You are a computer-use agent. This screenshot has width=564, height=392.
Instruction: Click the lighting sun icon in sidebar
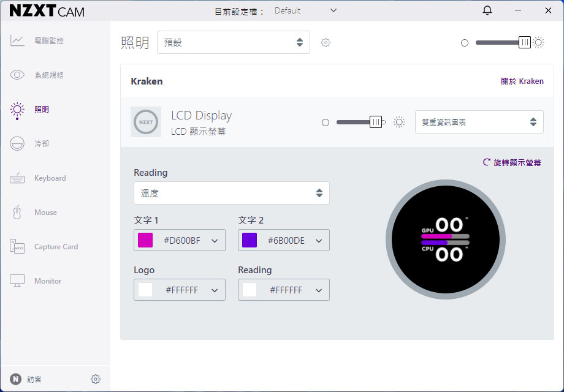click(17, 110)
